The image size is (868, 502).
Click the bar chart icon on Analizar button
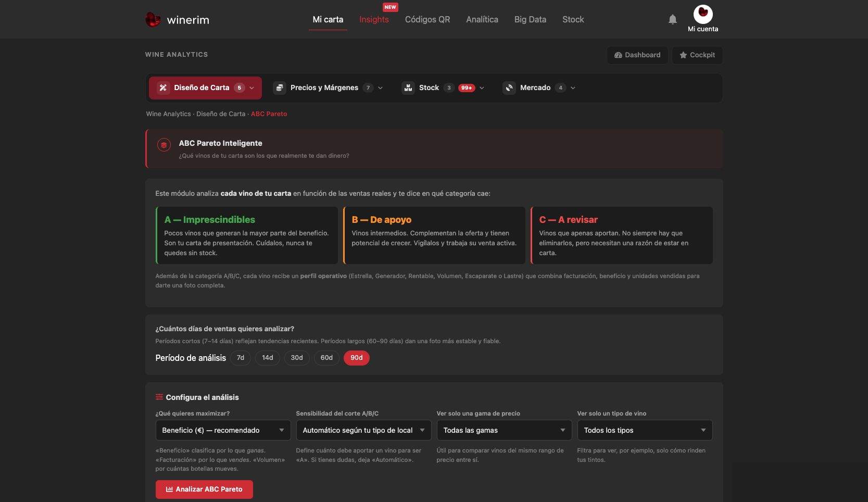169,489
